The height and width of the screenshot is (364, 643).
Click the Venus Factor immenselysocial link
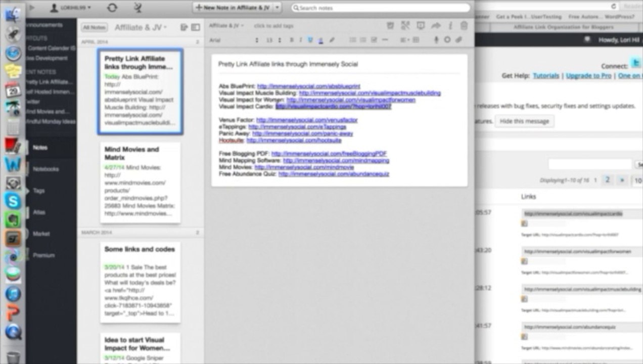point(307,120)
